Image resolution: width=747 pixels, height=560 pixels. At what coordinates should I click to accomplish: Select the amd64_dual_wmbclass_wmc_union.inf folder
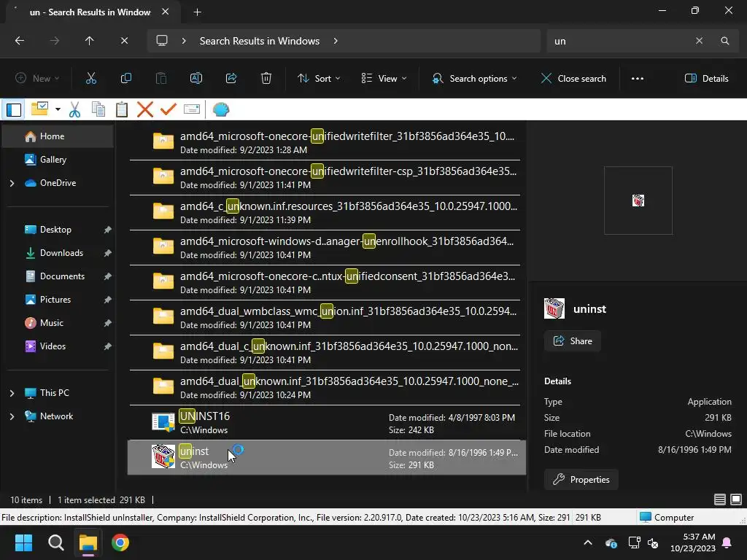coord(326,318)
